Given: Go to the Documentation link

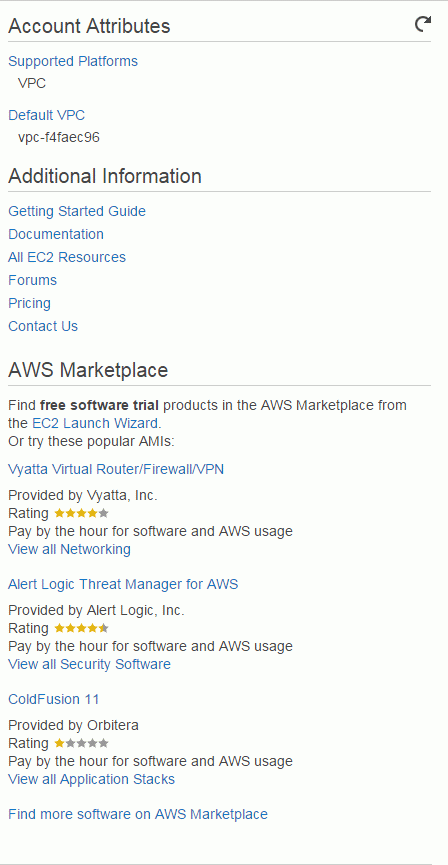Looking at the screenshot, I should click(x=56, y=234).
